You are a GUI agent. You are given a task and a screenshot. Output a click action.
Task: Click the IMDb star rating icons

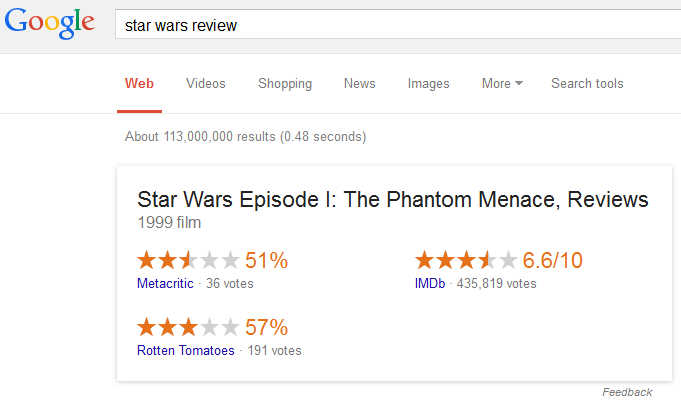tap(466, 261)
